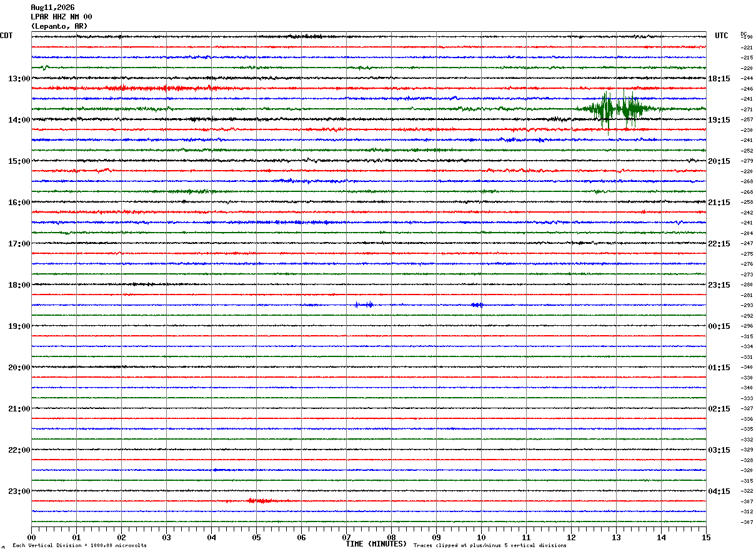Click the TIME (MINUTES) axis title
This screenshot has height=554, width=756.
pyautogui.click(x=376, y=544)
